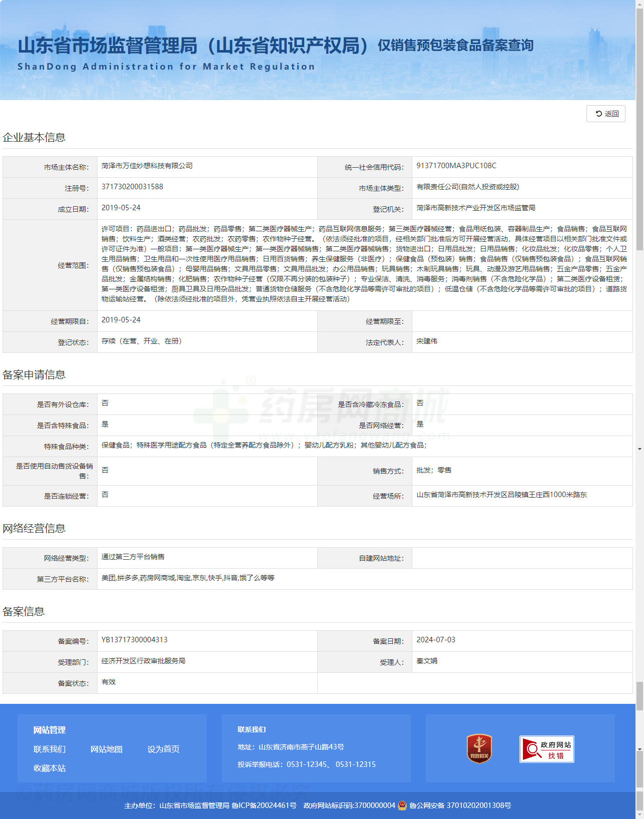Viewport: 644px width, 819px height.
Task: Open the 网站地图 footer link
Action: [106, 749]
